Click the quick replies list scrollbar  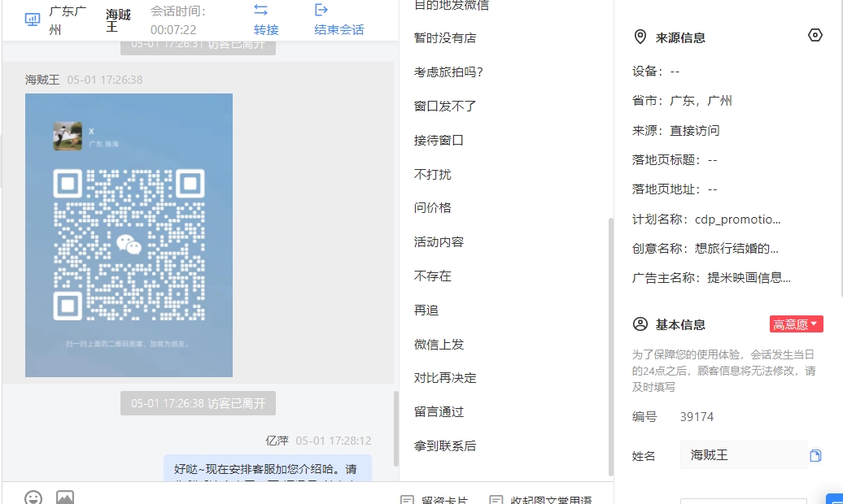pyautogui.click(x=610, y=346)
